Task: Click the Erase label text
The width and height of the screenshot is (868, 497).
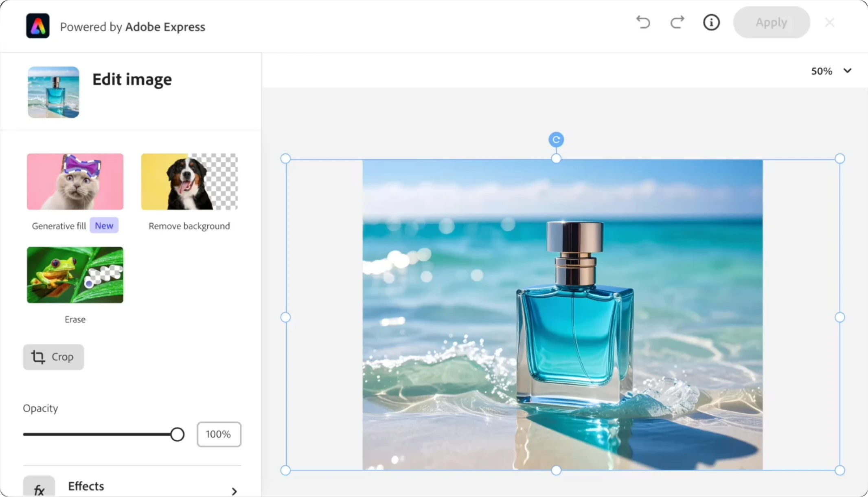Action: [75, 319]
